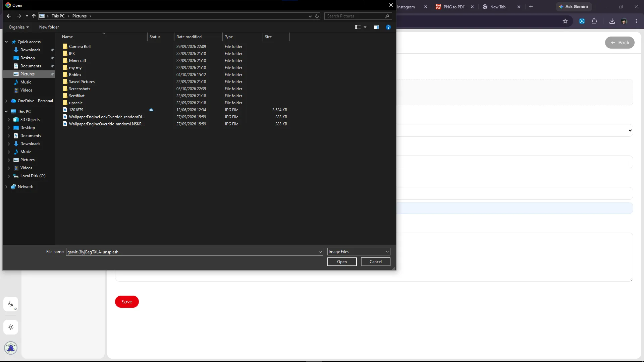Open recent locations dropdown arrow
This screenshot has height=362, width=644.
27,16
